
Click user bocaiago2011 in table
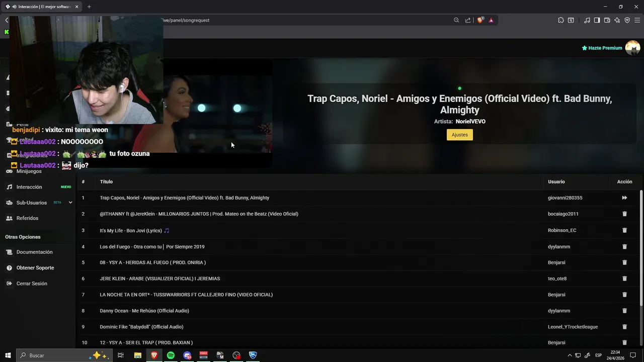tap(563, 214)
